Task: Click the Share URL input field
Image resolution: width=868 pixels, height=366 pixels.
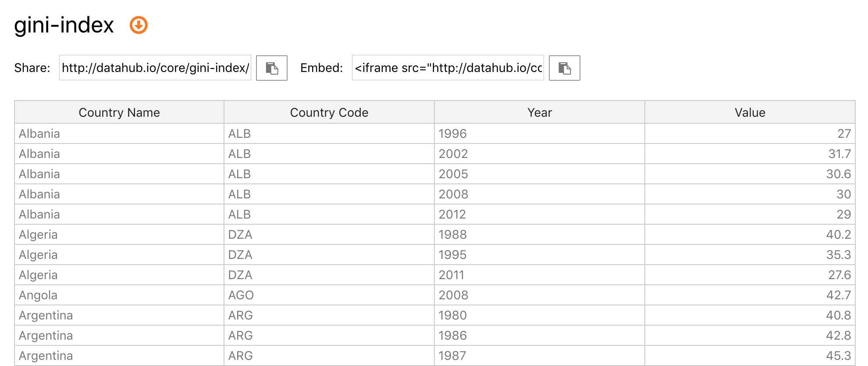Action: coord(155,68)
